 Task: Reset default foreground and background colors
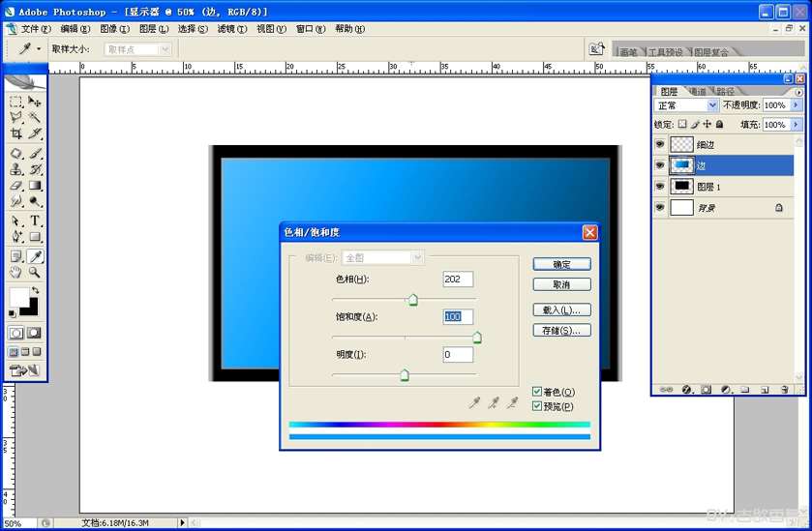click(x=12, y=313)
